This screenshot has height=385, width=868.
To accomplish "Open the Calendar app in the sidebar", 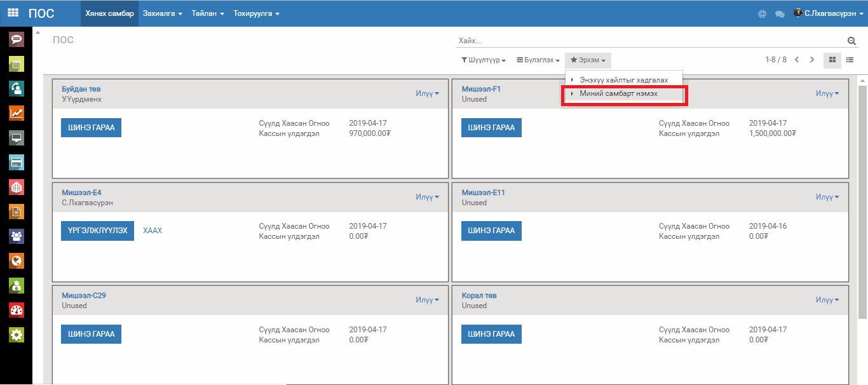I will 16,64.
